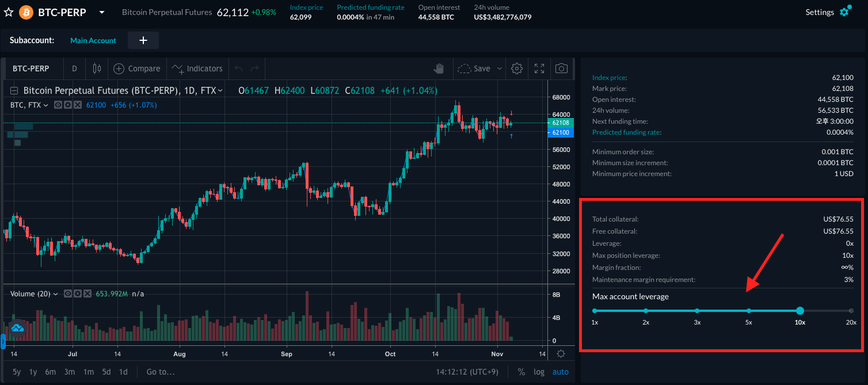Click the settings gear icon beside Settings

(845, 12)
